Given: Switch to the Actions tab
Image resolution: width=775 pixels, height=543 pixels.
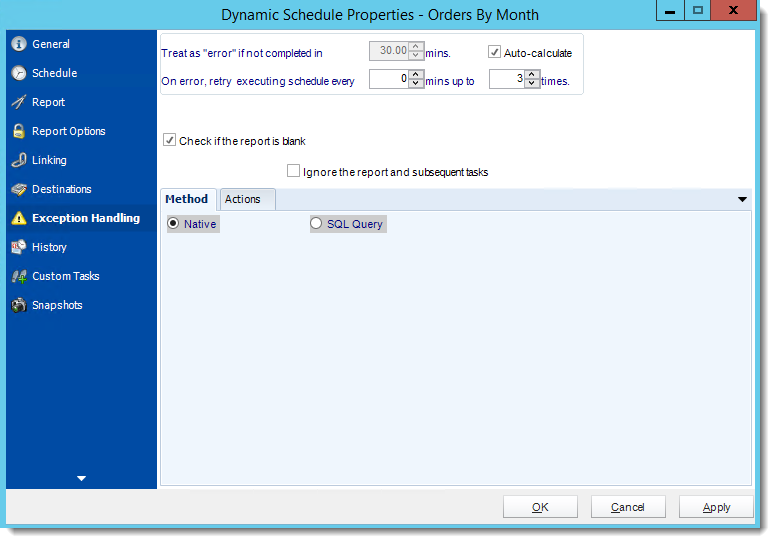Looking at the screenshot, I should point(248,199).
